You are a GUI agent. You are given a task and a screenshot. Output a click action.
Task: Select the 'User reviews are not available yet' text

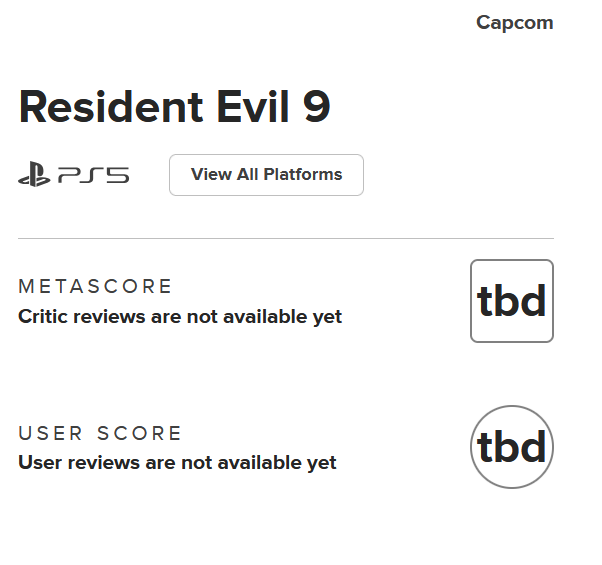pyautogui.click(x=177, y=463)
